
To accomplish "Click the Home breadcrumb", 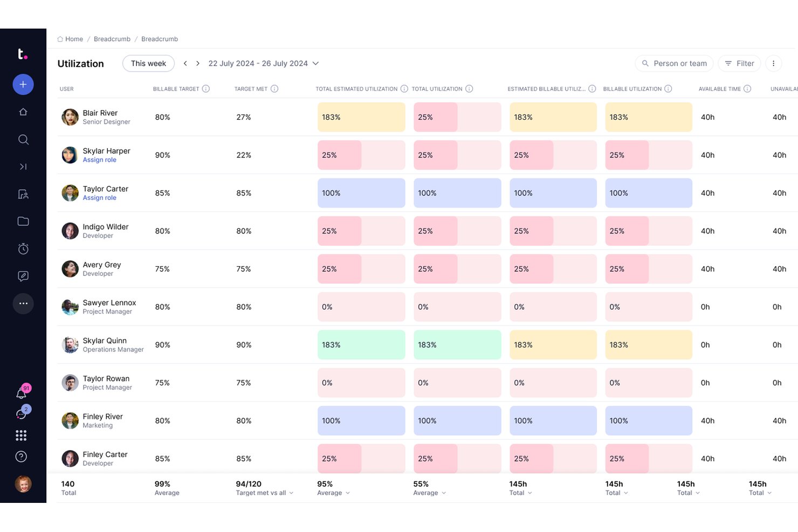I will click(x=70, y=39).
